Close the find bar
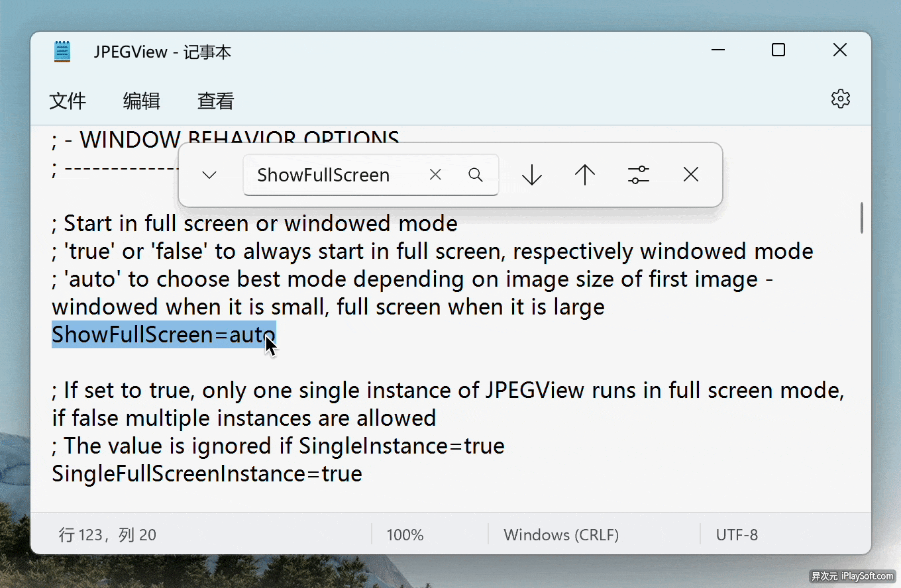Viewport: 901px width, 588px height. click(x=691, y=175)
